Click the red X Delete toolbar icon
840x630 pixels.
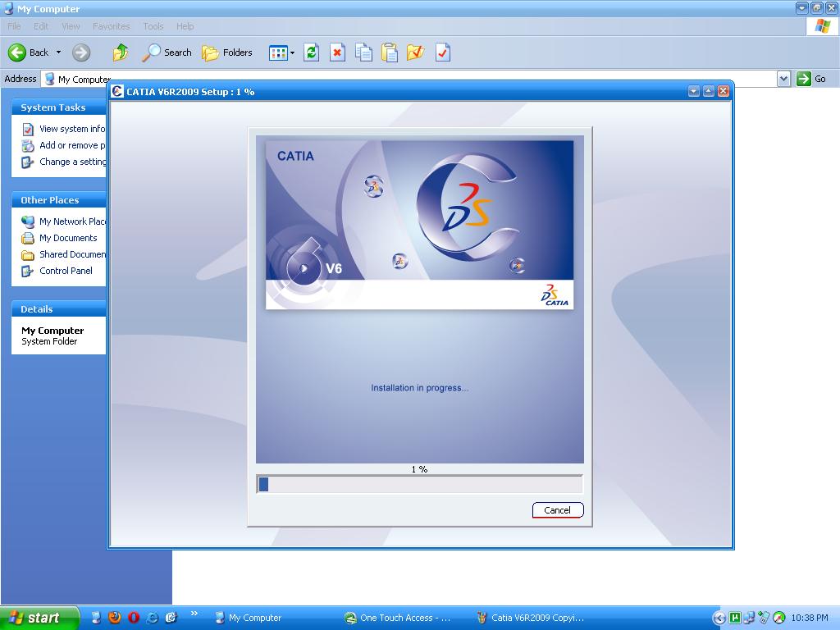pos(337,52)
